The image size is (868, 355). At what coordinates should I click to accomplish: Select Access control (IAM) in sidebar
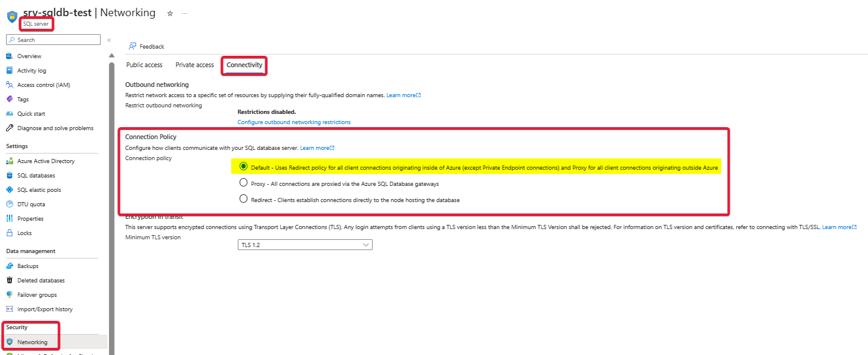click(x=44, y=85)
